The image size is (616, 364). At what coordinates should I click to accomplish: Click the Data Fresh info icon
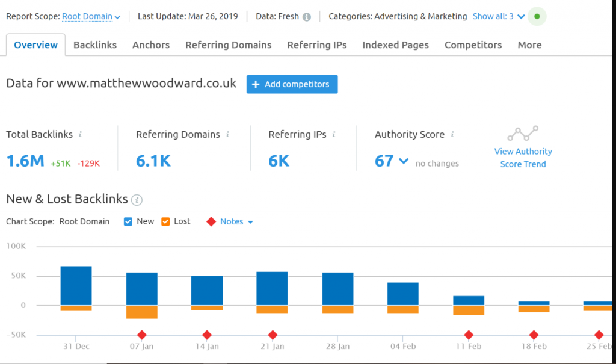point(307,17)
